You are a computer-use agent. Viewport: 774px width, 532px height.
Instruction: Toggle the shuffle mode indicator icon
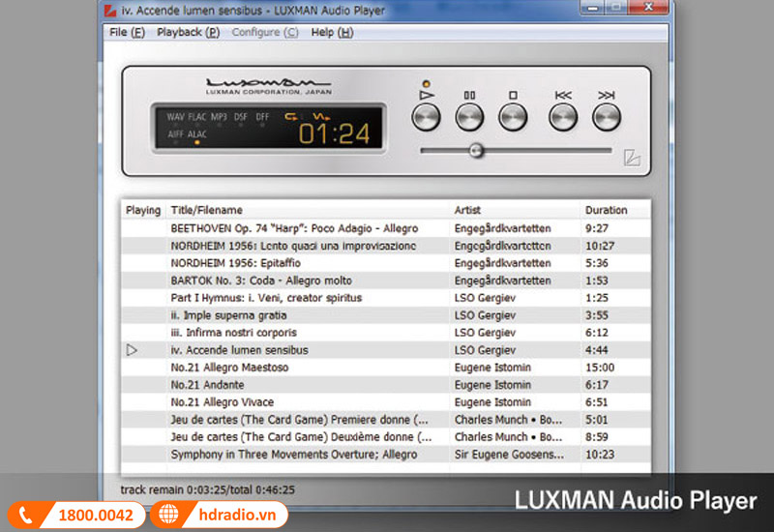[321, 116]
